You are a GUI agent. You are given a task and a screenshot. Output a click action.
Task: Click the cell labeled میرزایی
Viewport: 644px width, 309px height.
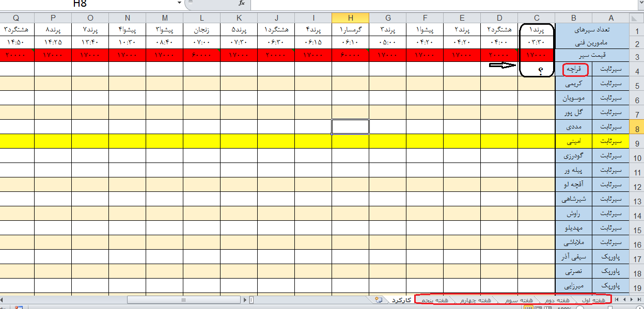pyautogui.click(x=574, y=285)
